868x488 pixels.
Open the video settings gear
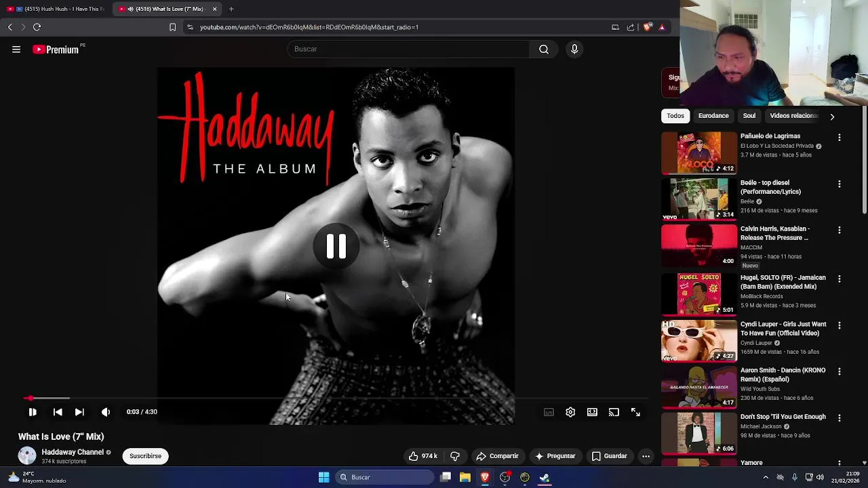570,412
